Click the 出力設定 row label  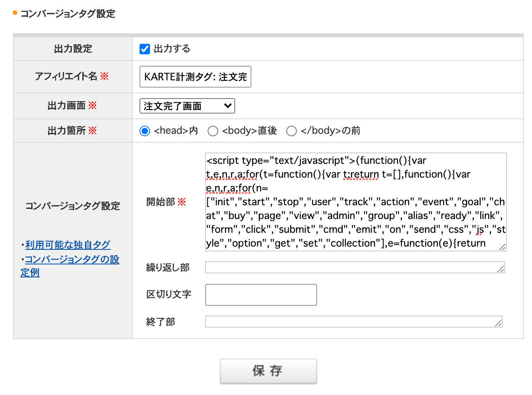pyautogui.click(x=73, y=49)
